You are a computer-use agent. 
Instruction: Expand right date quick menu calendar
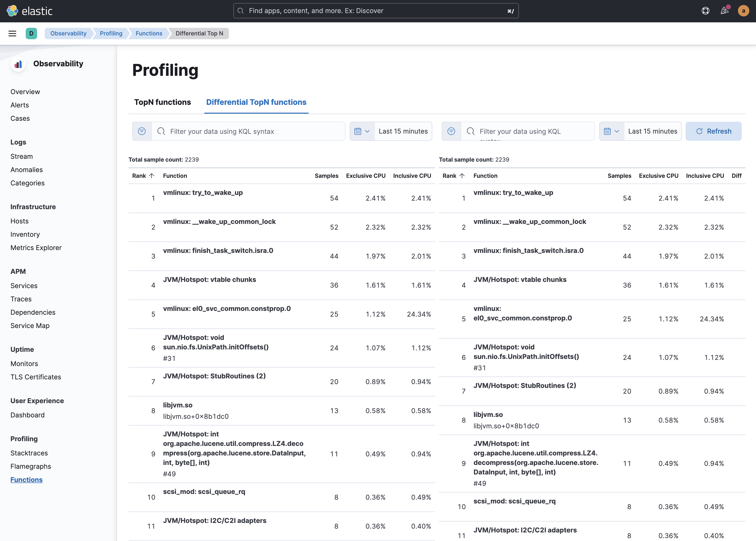[611, 131]
